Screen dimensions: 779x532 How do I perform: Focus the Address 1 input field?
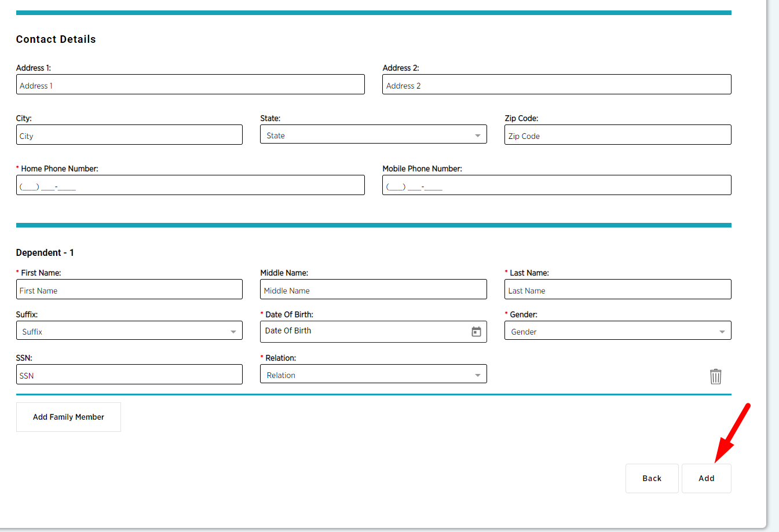coord(190,85)
